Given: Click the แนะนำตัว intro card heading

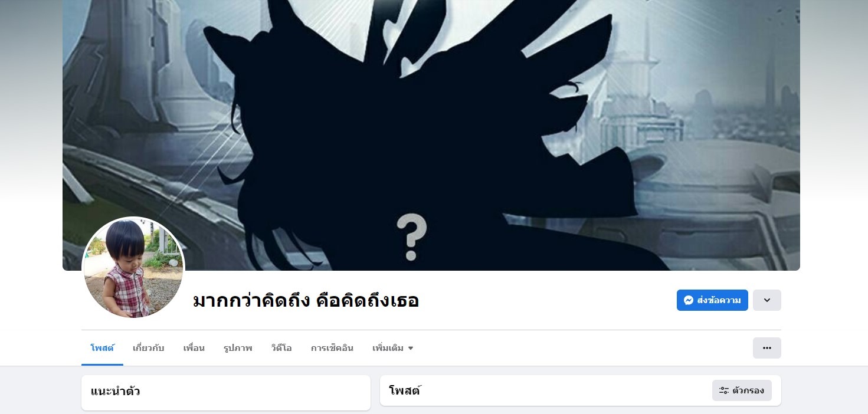Looking at the screenshot, I should click(x=116, y=391).
